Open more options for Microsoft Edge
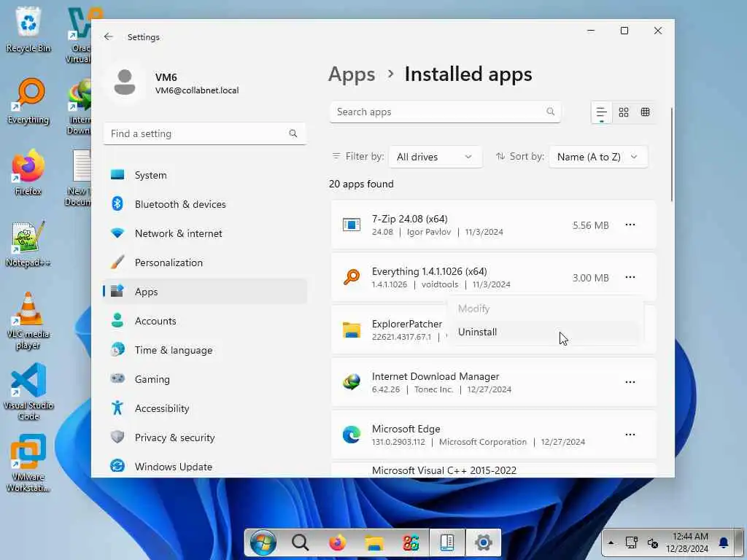Screen dimensions: 747x560 [x=630, y=435]
